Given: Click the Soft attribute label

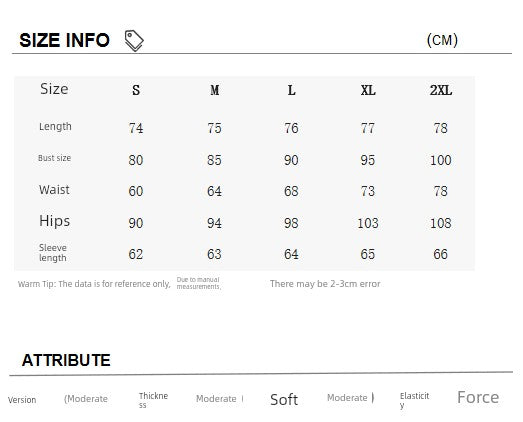Looking at the screenshot, I should click(x=284, y=400).
